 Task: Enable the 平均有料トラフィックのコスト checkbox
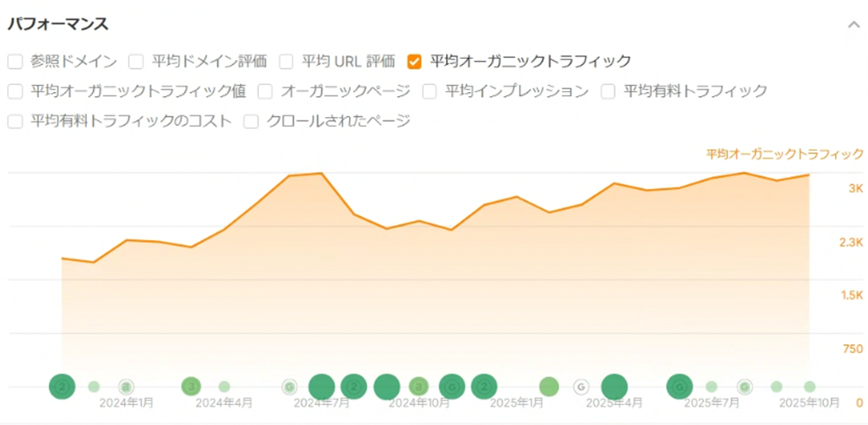(x=15, y=121)
